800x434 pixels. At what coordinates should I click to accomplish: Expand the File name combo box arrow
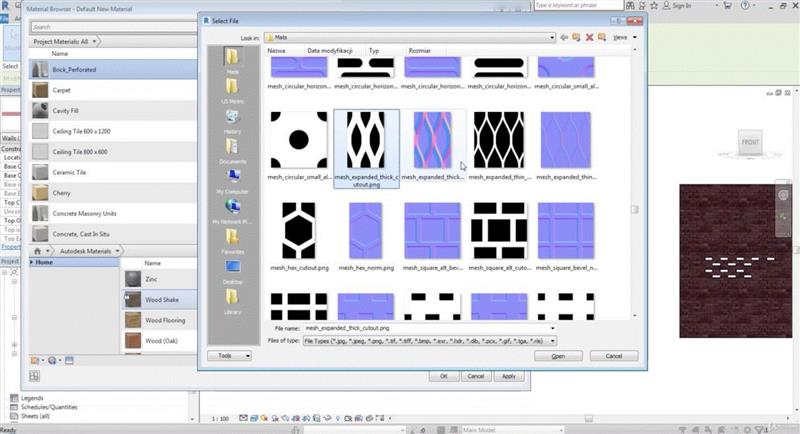553,328
